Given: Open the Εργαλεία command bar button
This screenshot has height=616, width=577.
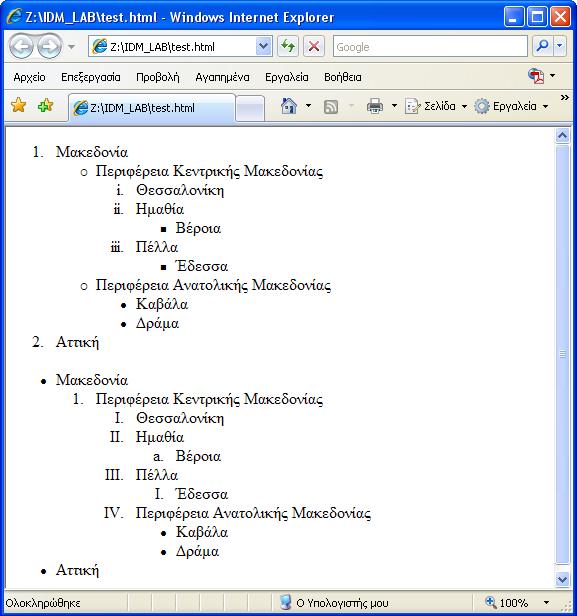Looking at the screenshot, I should [x=511, y=106].
